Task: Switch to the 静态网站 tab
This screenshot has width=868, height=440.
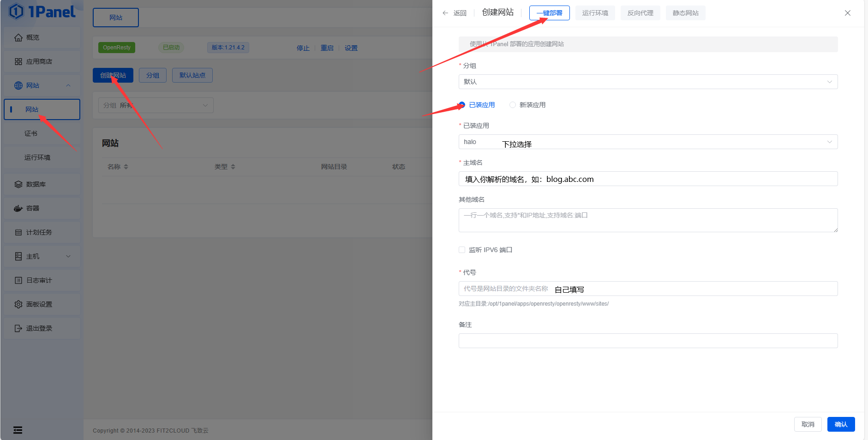Action: point(685,13)
